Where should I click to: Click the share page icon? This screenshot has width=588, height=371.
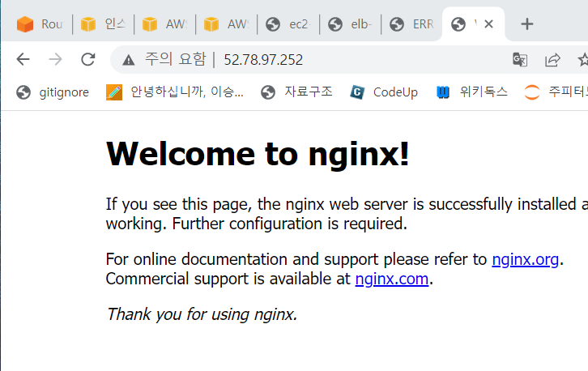click(x=552, y=60)
